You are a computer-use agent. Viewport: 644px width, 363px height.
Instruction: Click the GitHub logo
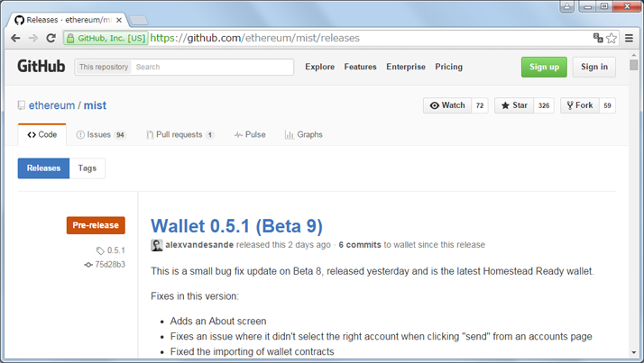pyautogui.click(x=41, y=67)
